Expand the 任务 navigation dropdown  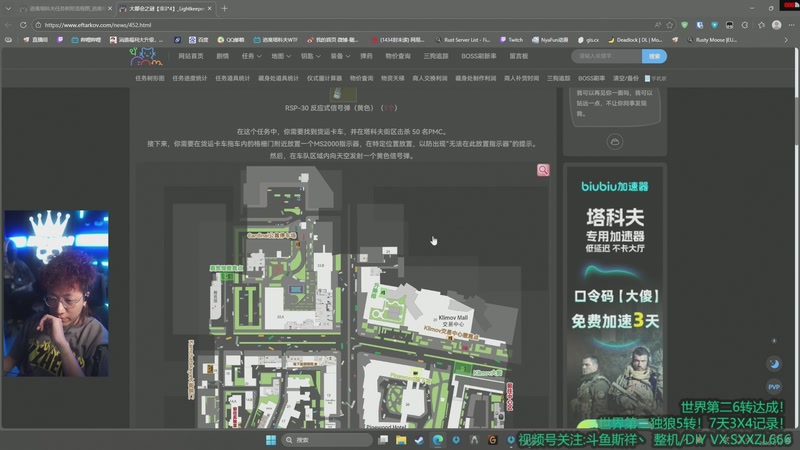(251, 56)
